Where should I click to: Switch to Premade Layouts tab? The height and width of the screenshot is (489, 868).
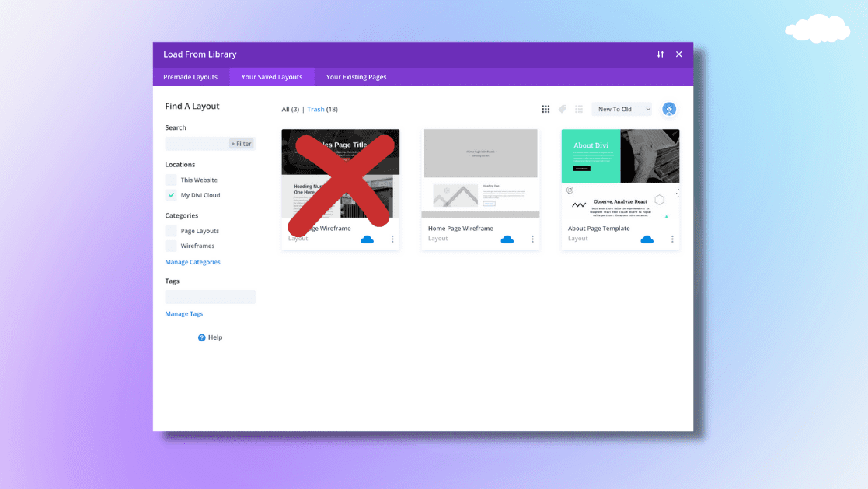(x=190, y=77)
